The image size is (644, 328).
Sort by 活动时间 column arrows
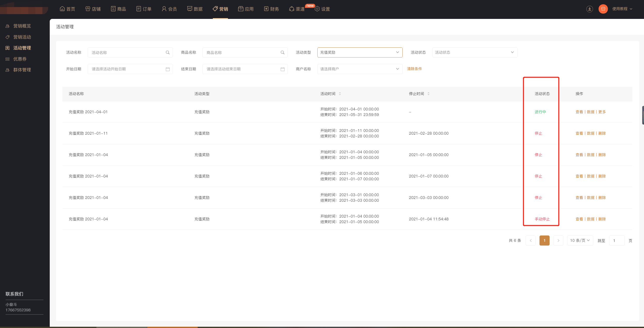340,94
